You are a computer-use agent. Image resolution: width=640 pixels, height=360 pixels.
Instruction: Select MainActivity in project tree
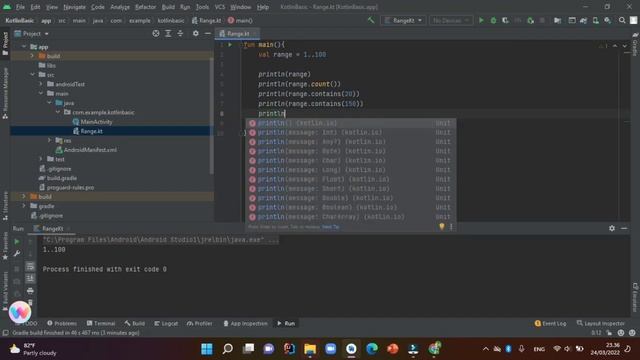(96, 122)
